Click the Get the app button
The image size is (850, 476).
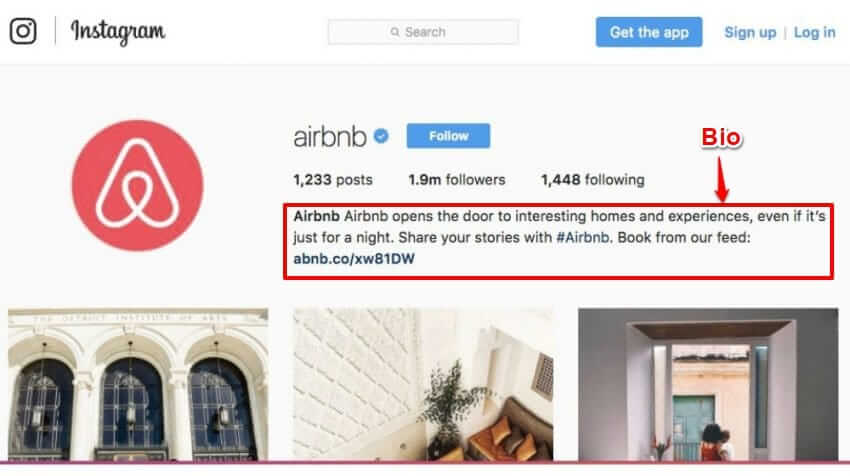(649, 32)
